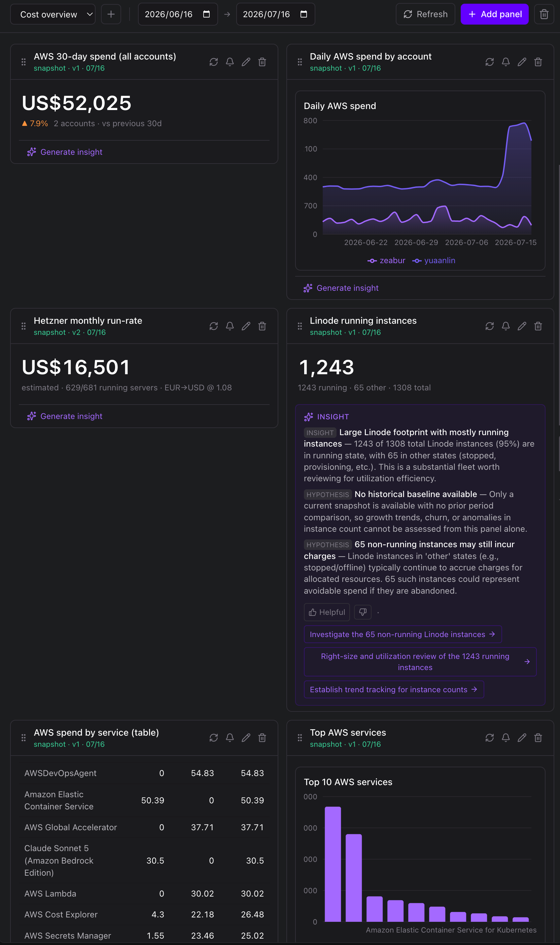Image resolution: width=560 pixels, height=945 pixels.
Task: Set alert bell on Daily AWS spend by account
Action: tap(506, 62)
